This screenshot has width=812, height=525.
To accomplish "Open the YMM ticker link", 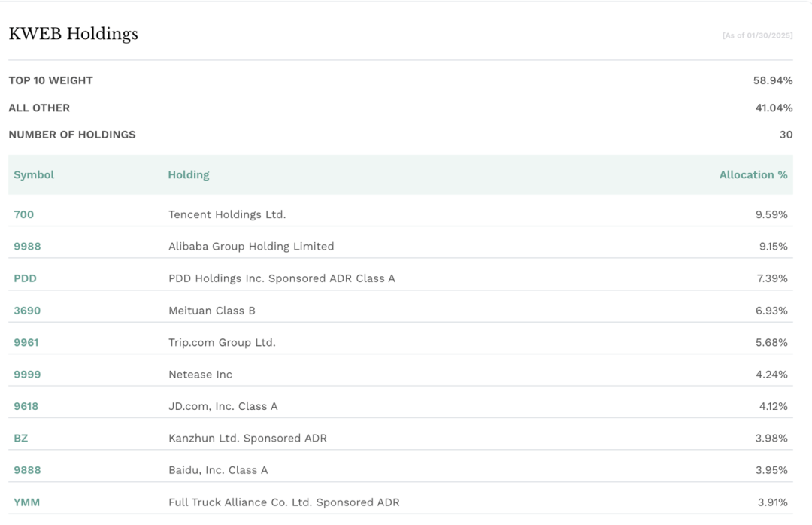I will point(26,502).
